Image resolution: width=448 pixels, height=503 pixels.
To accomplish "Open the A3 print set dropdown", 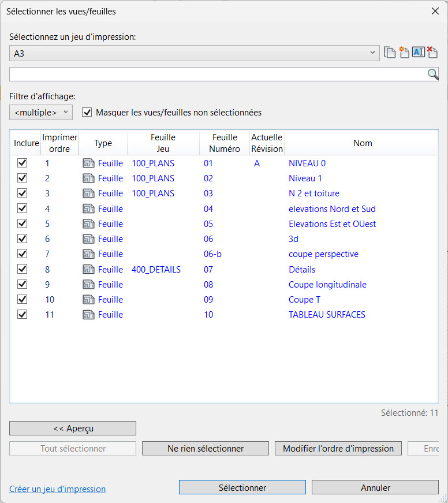I will tap(195, 53).
